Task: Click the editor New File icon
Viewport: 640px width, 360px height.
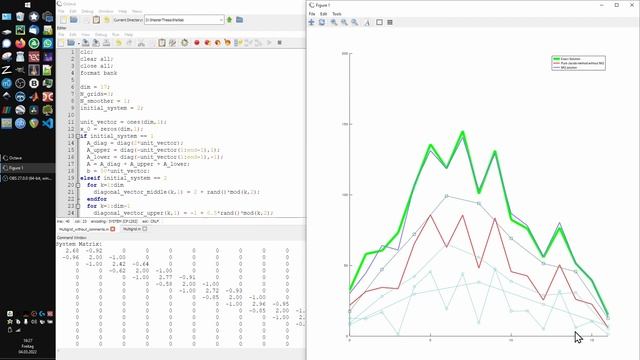Action: pyautogui.click(x=61, y=42)
